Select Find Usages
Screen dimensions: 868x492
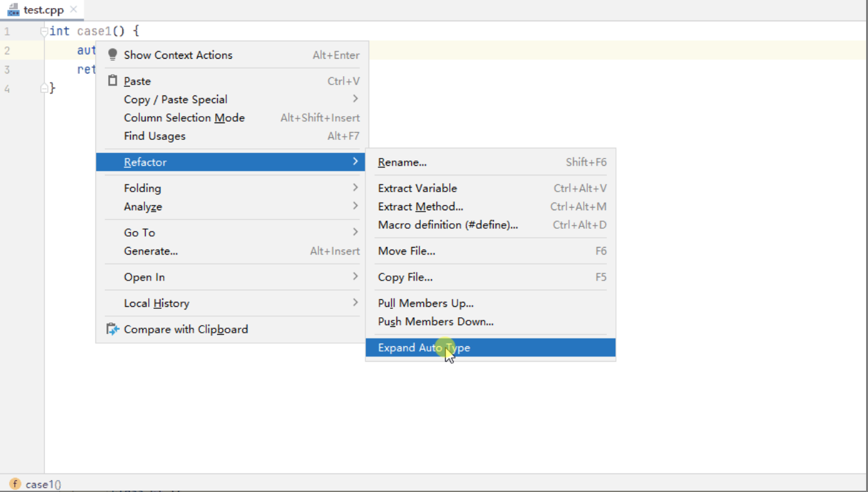[x=232, y=136]
